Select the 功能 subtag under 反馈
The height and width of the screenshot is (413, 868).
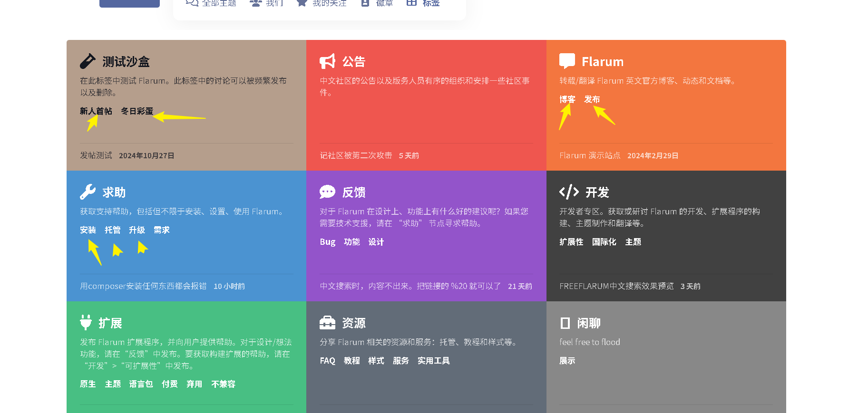click(352, 242)
